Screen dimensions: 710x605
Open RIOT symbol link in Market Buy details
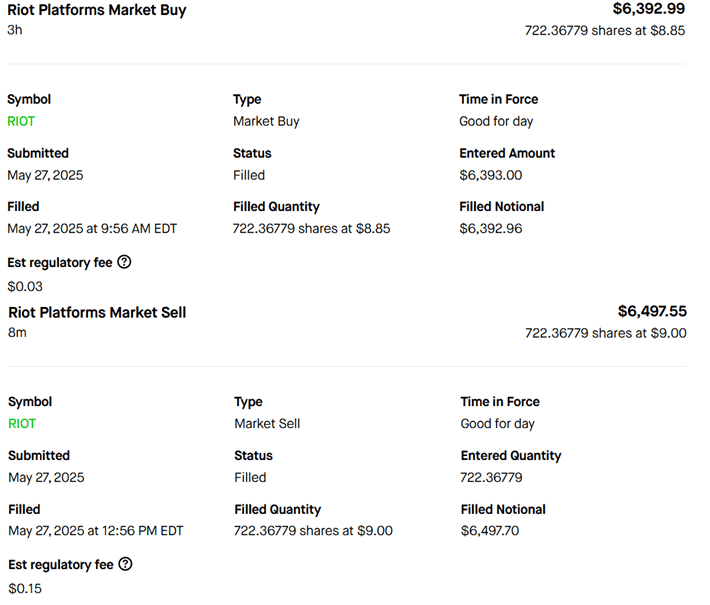click(21, 121)
